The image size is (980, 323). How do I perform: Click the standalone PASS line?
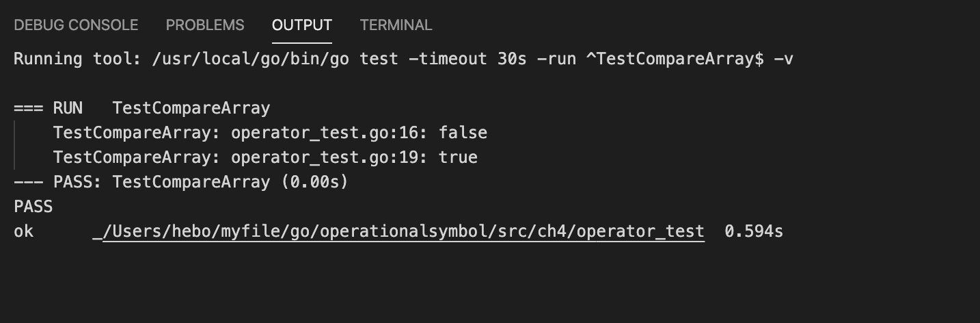(33, 207)
